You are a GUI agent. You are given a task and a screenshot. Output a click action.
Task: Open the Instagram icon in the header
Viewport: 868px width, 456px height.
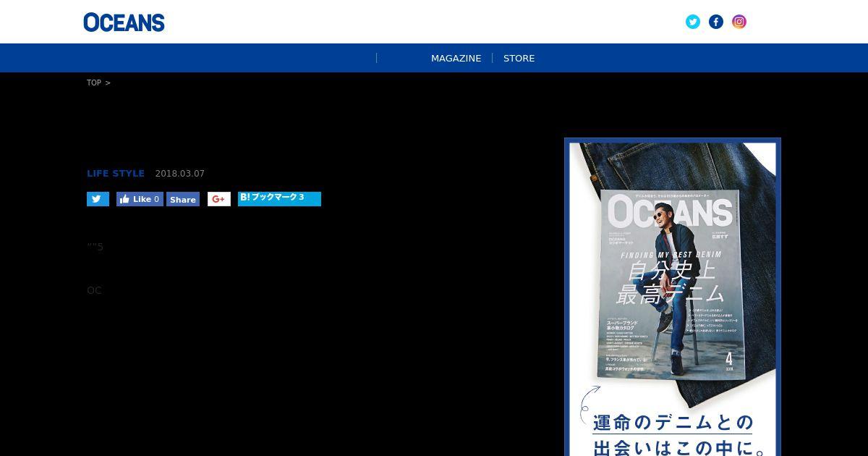click(739, 22)
